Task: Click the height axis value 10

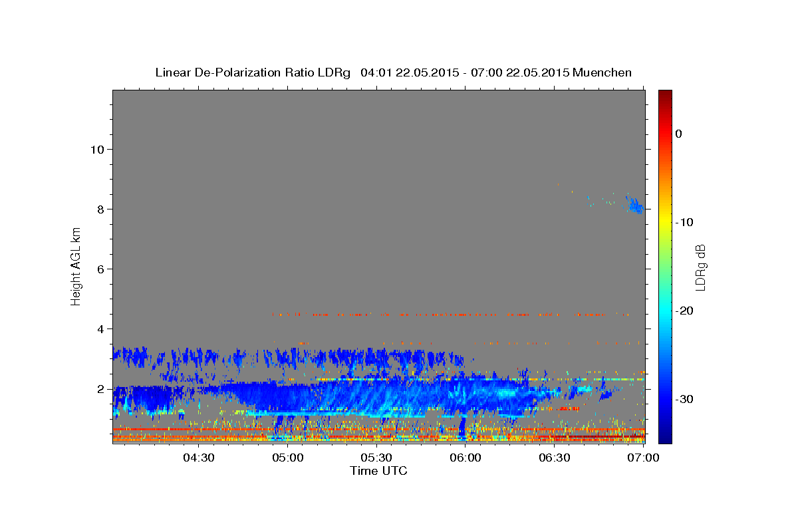Action: coord(96,149)
